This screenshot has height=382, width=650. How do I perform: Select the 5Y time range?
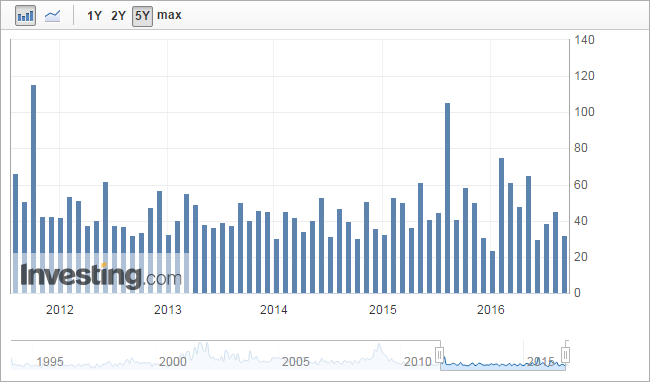[142, 16]
